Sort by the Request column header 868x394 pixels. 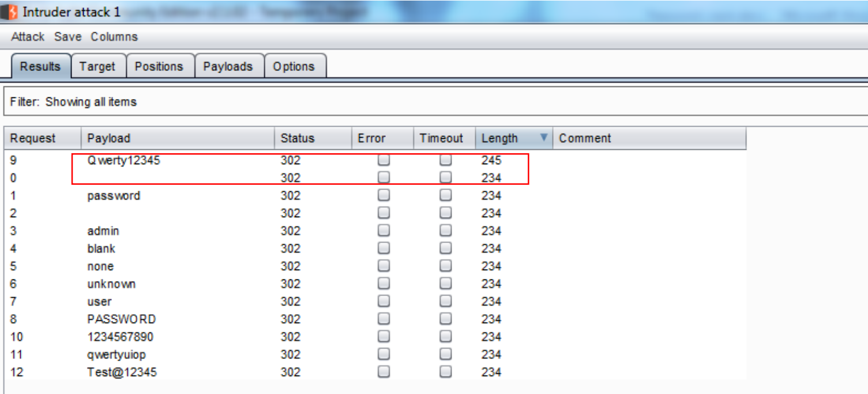point(42,138)
